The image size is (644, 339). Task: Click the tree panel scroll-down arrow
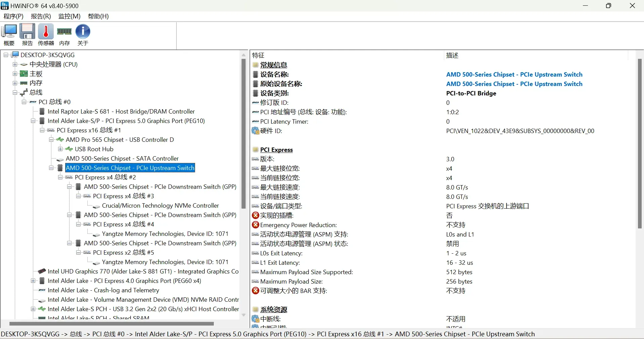(244, 315)
